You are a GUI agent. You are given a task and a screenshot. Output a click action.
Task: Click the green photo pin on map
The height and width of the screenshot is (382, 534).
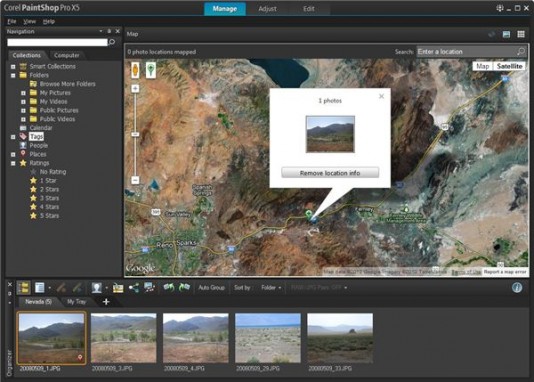(309, 214)
